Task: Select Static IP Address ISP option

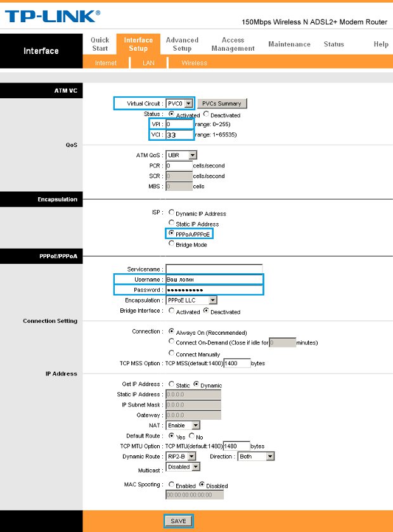Action: point(172,223)
